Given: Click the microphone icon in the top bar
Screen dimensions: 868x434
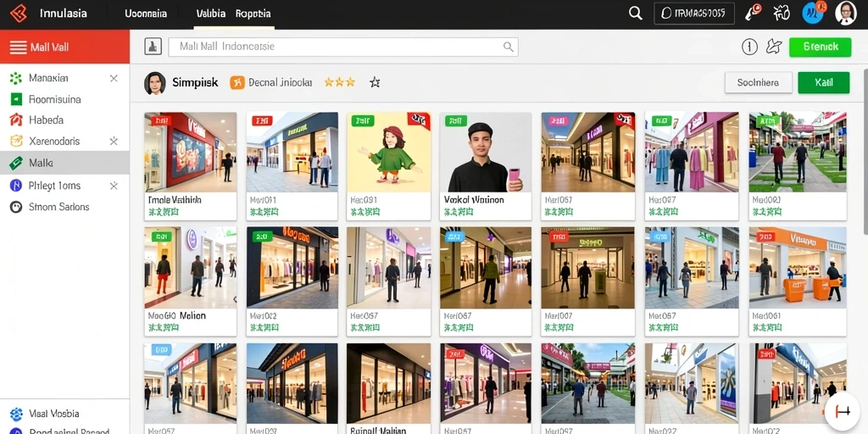Looking at the screenshot, I should 753,13.
